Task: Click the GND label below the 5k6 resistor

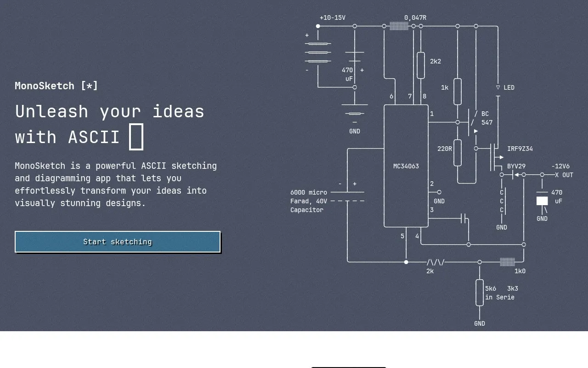Action: tap(480, 323)
